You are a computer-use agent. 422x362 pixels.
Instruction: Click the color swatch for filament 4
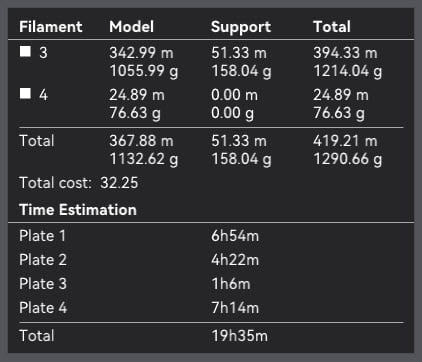pos(25,94)
